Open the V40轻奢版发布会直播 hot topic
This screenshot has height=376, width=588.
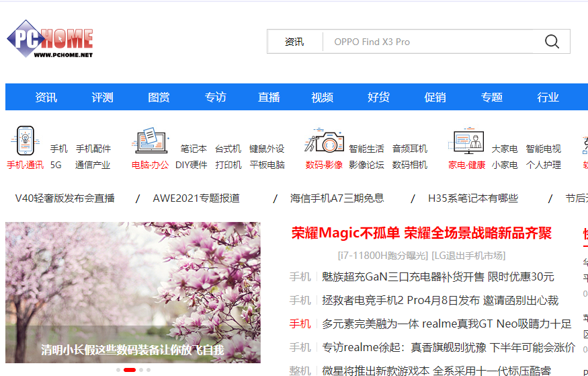(65, 198)
